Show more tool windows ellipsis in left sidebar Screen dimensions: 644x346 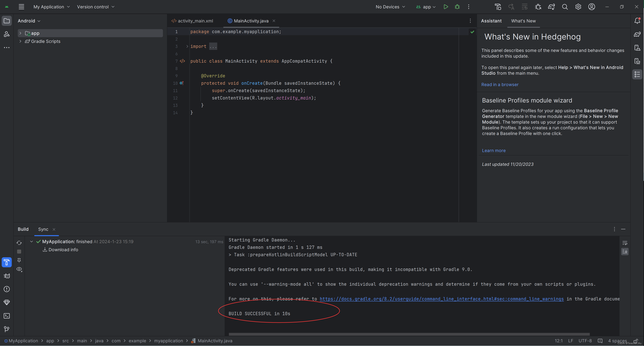tap(7, 47)
